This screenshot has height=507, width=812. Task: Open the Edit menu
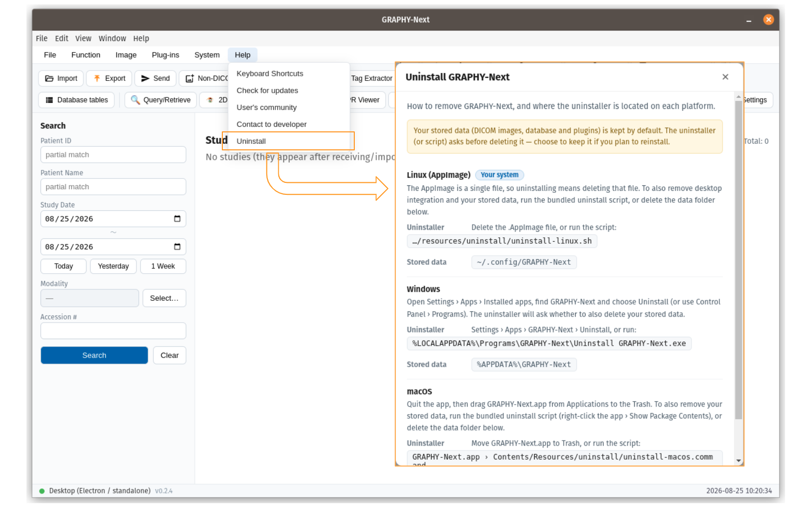point(61,38)
